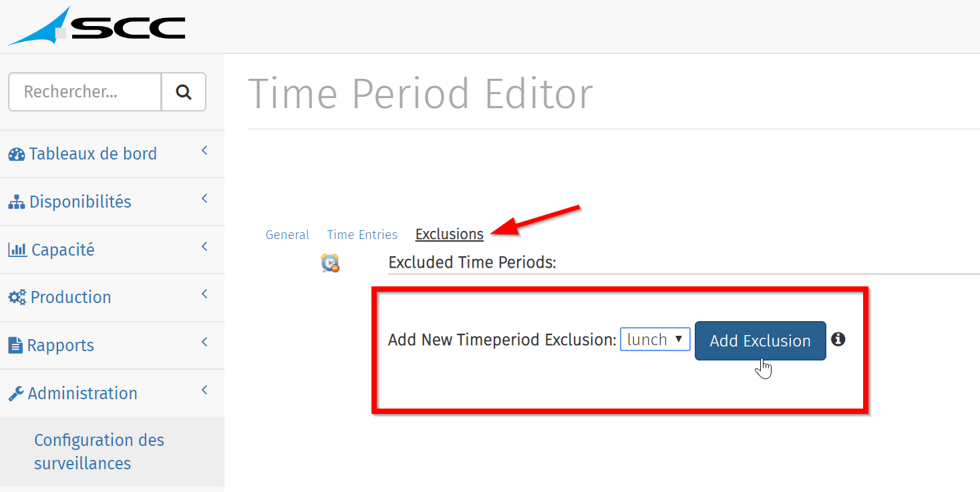
Task: Collapse the Administration menu chevron
Action: [204, 391]
